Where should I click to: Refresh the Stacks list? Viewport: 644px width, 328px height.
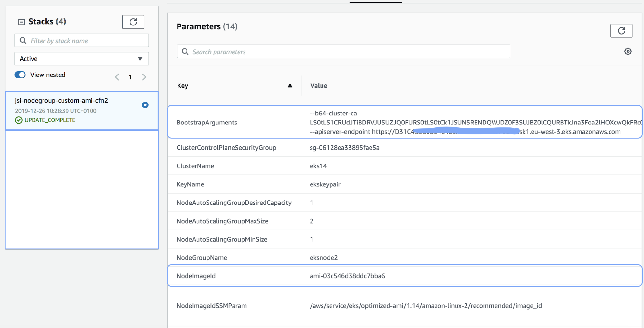133,22
